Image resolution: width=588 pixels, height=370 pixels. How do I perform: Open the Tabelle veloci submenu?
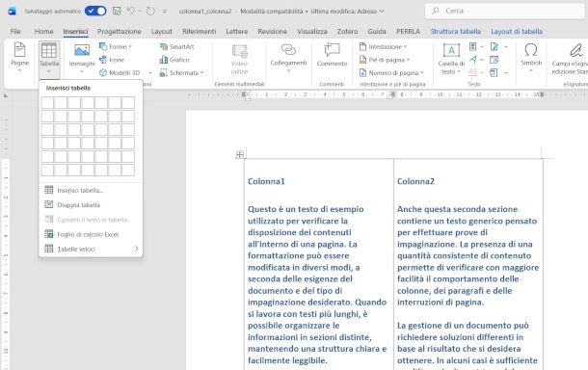pos(91,249)
